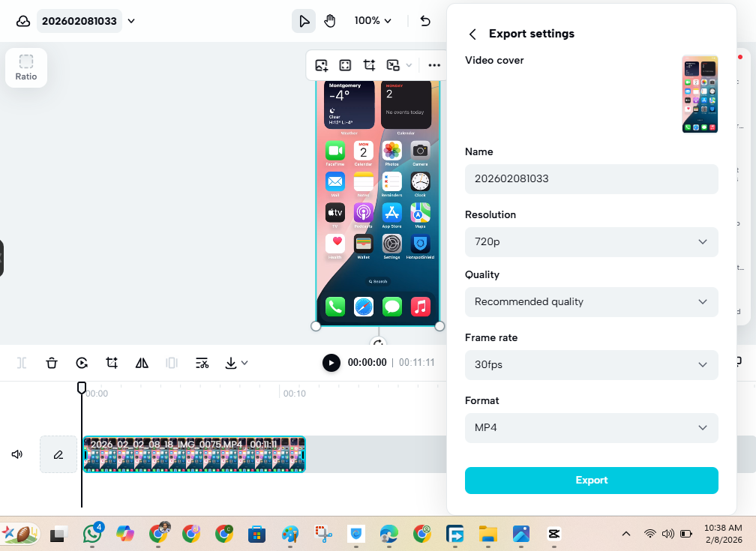Go back from Export settings

click(472, 34)
